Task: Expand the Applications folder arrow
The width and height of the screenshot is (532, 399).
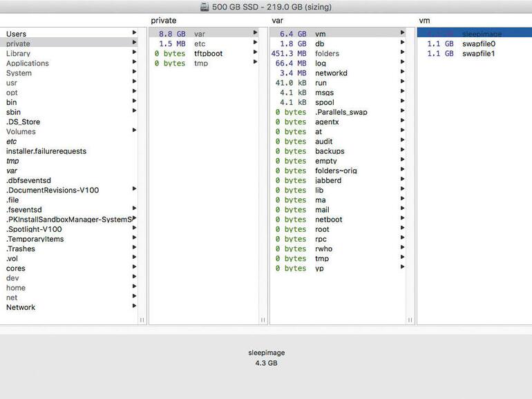Action: (134, 61)
